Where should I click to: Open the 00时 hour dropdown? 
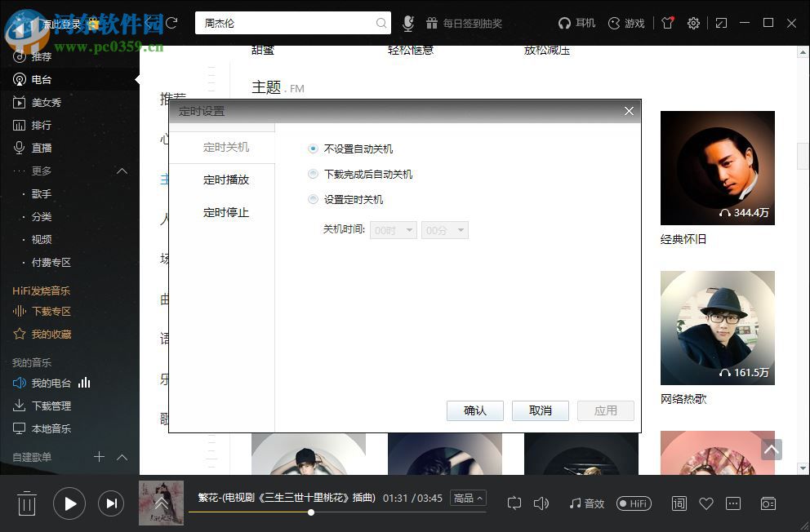(393, 230)
